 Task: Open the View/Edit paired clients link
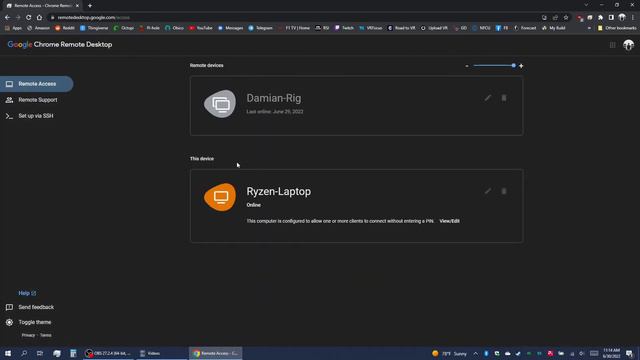coord(449,221)
